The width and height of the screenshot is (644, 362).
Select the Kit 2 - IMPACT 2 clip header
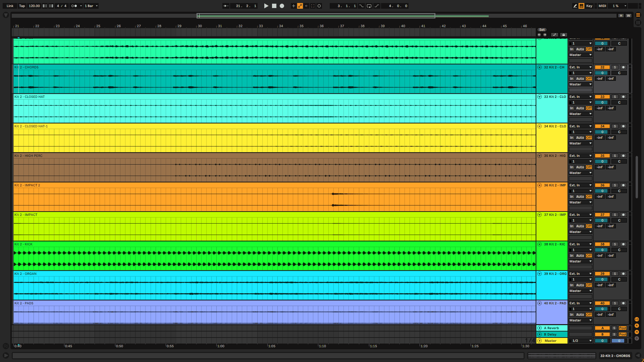(274, 185)
